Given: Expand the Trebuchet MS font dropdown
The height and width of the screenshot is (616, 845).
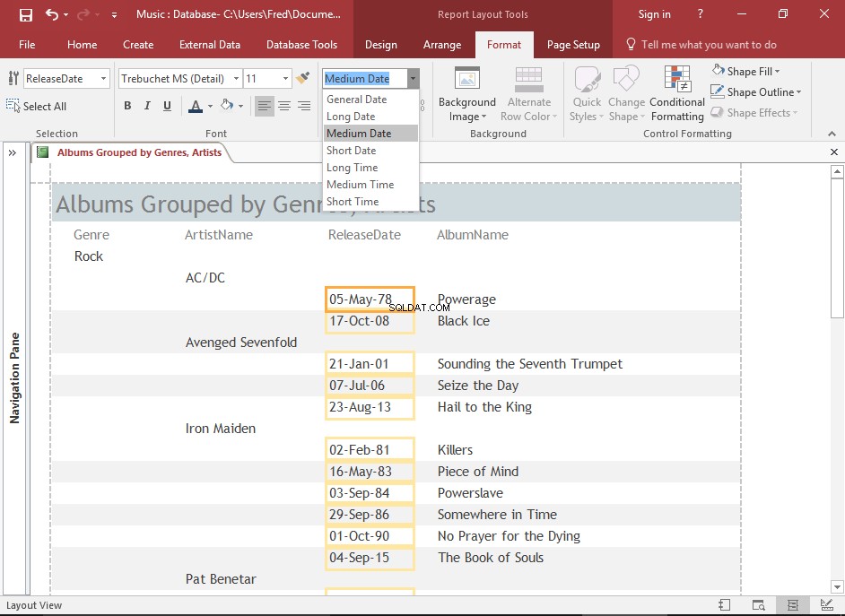Looking at the screenshot, I should pyautogui.click(x=236, y=79).
